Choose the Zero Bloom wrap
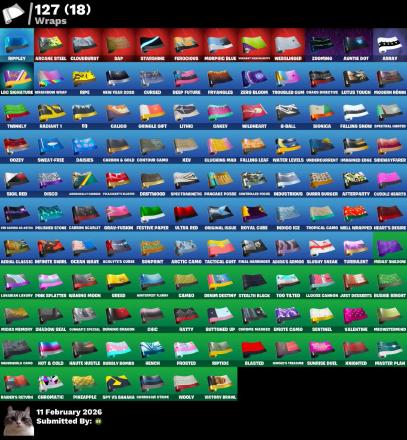 click(254, 79)
